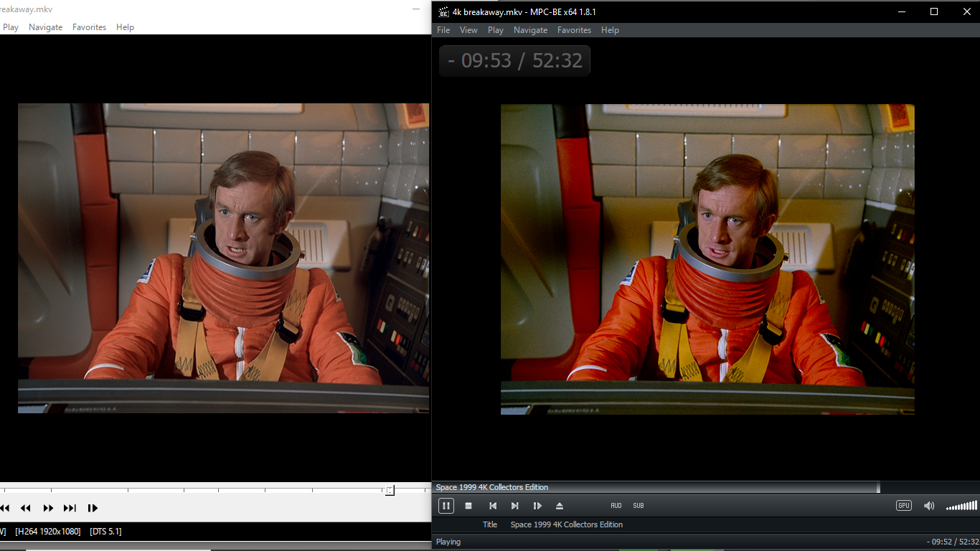Pause playback in the MPC-BE window
Viewport: 980px width, 551px height.
click(446, 506)
